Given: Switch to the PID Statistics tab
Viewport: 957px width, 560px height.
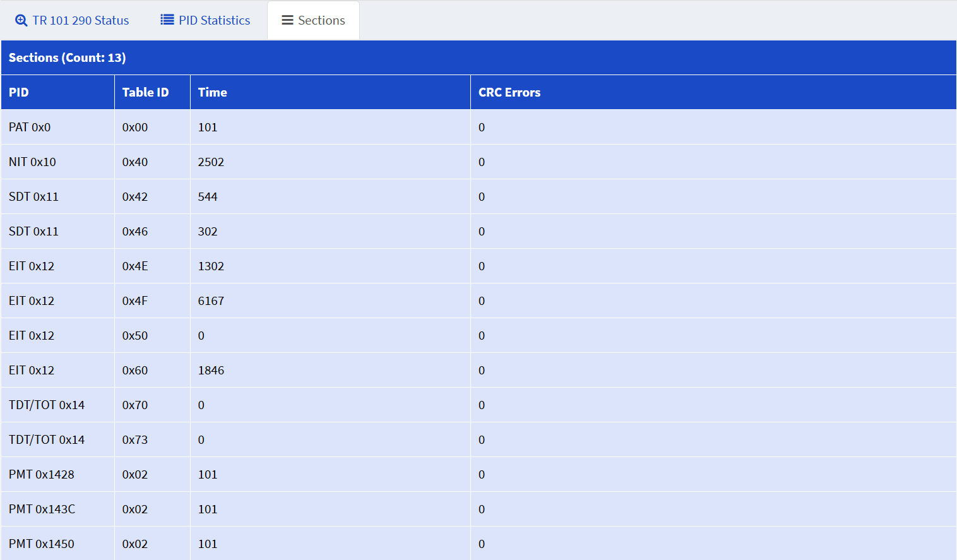Looking at the screenshot, I should pos(206,20).
